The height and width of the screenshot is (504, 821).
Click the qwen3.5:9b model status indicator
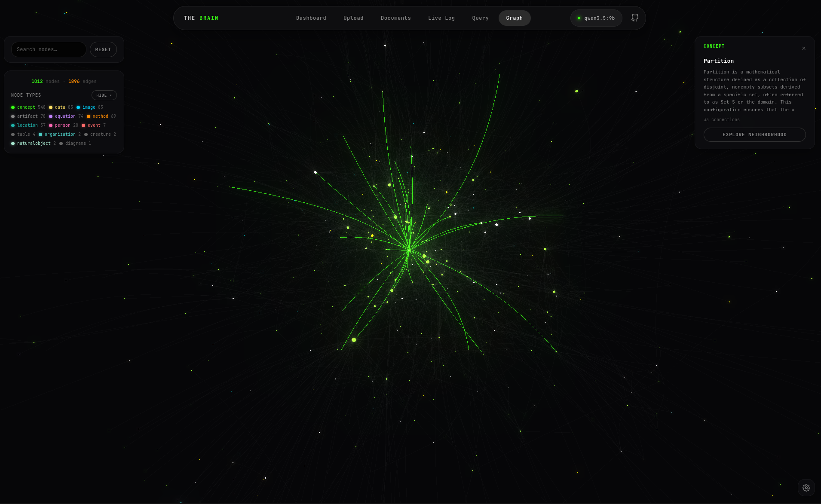click(x=596, y=18)
